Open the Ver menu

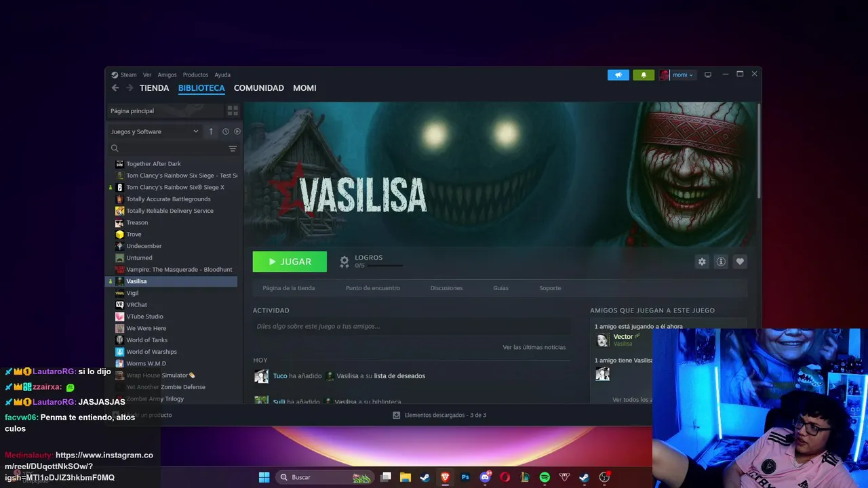tap(147, 75)
